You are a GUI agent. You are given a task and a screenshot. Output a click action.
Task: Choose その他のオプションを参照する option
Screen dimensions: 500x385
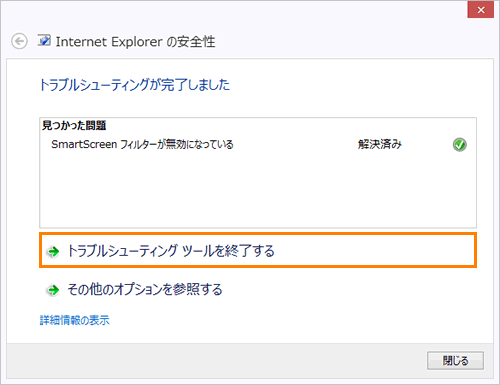click(145, 289)
